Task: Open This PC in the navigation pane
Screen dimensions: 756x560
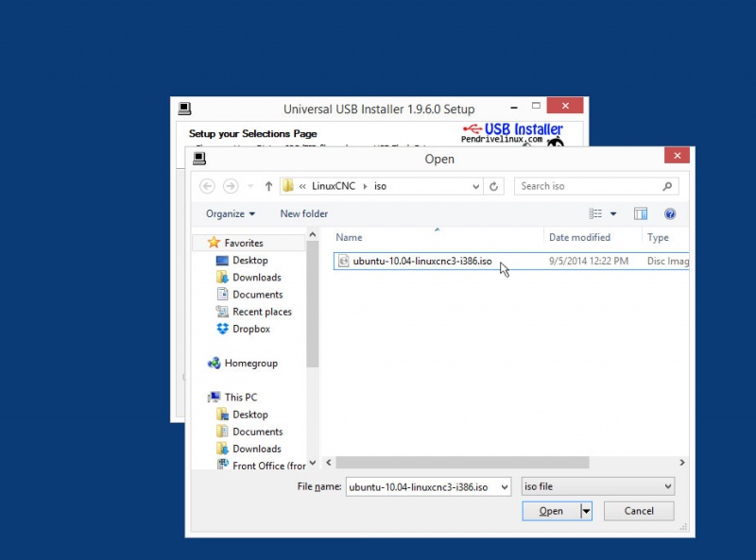Action: point(240,397)
